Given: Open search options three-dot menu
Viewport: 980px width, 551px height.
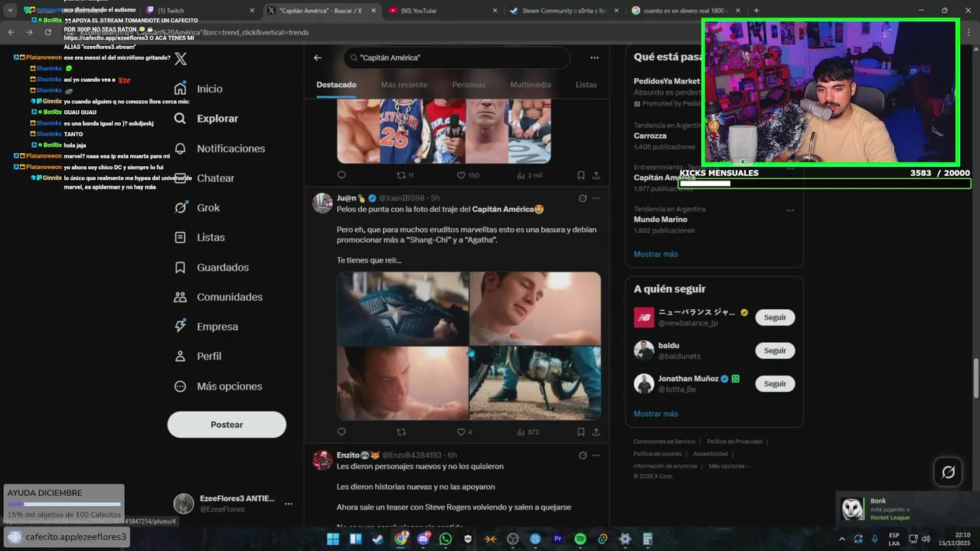Looking at the screenshot, I should click(x=594, y=57).
